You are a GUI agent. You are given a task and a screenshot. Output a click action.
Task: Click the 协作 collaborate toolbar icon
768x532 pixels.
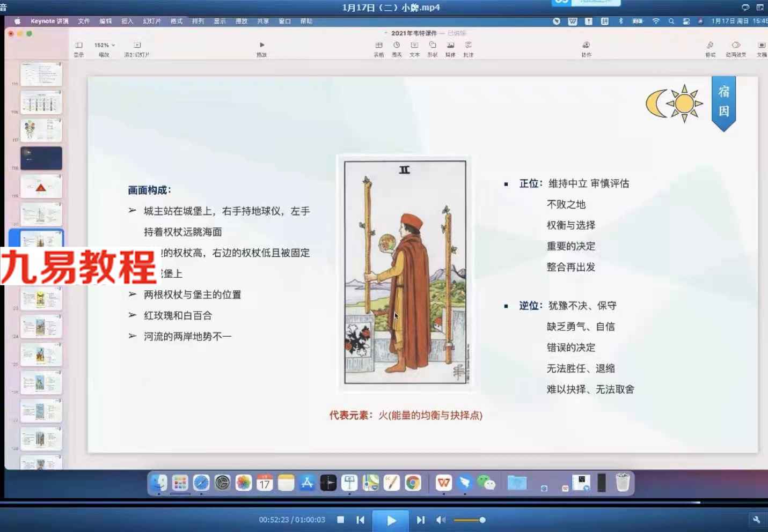[587, 48]
